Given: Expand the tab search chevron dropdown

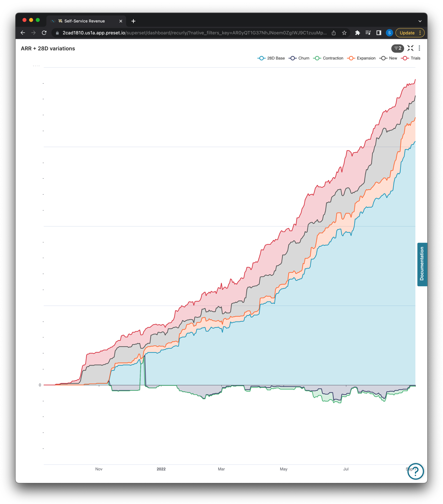Looking at the screenshot, I should [x=420, y=21].
